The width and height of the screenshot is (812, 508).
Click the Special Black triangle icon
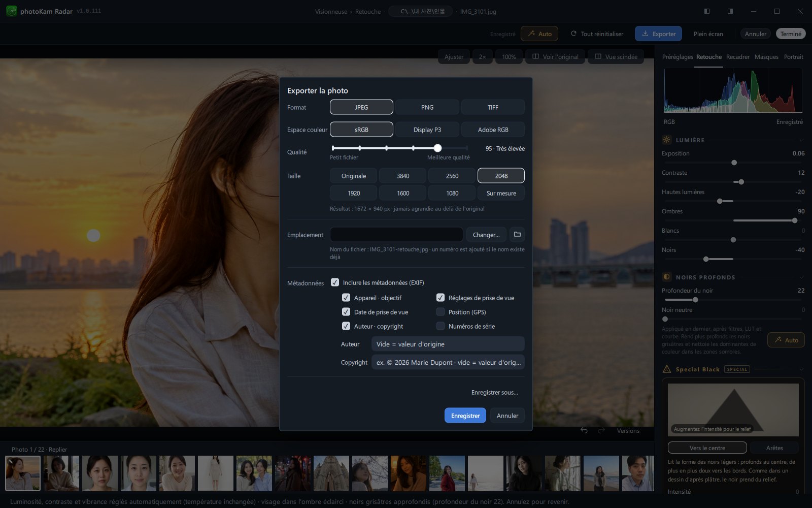click(x=667, y=369)
